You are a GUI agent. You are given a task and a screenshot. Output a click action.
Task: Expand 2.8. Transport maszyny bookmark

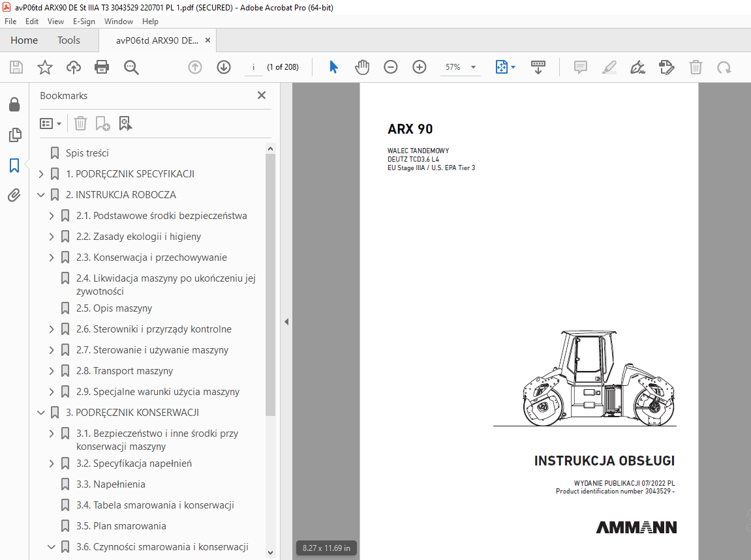[52, 371]
